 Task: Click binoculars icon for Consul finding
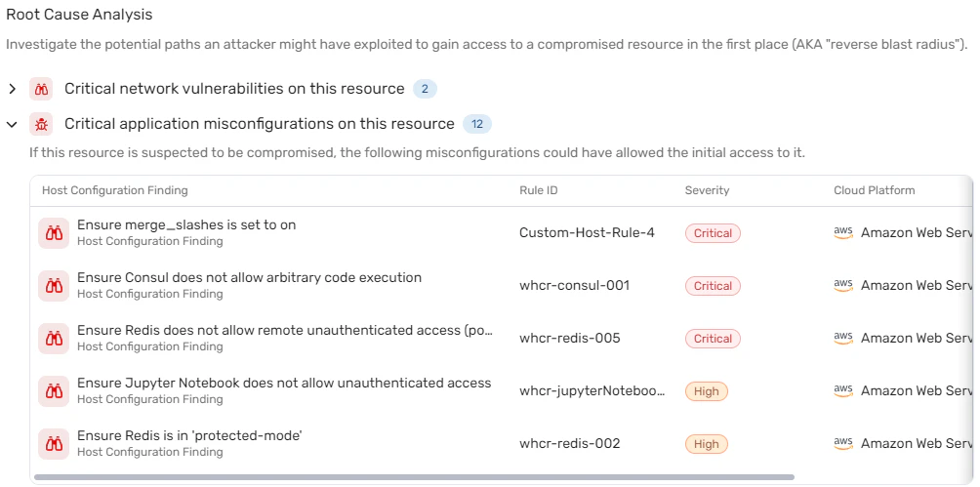(54, 286)
